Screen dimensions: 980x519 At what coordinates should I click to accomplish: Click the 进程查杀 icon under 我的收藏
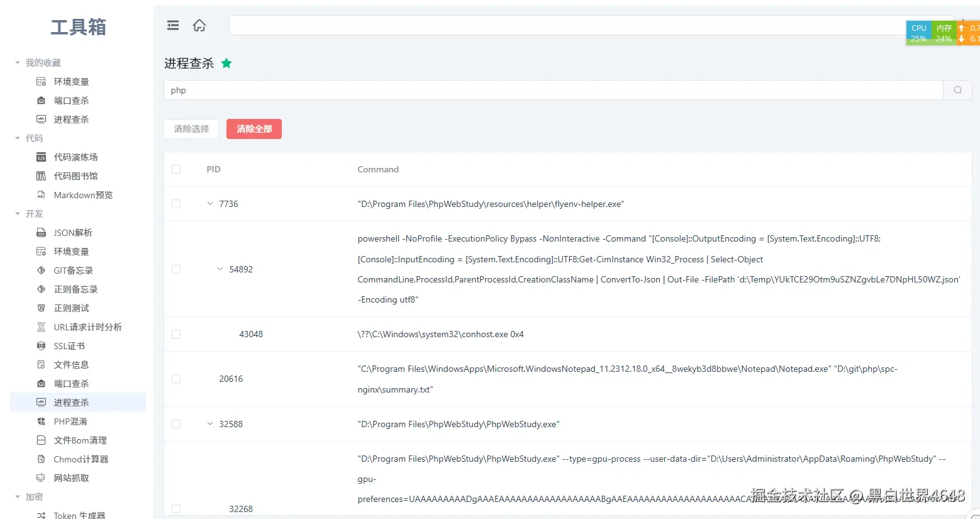pyautogui.click(x=41, y=120)
